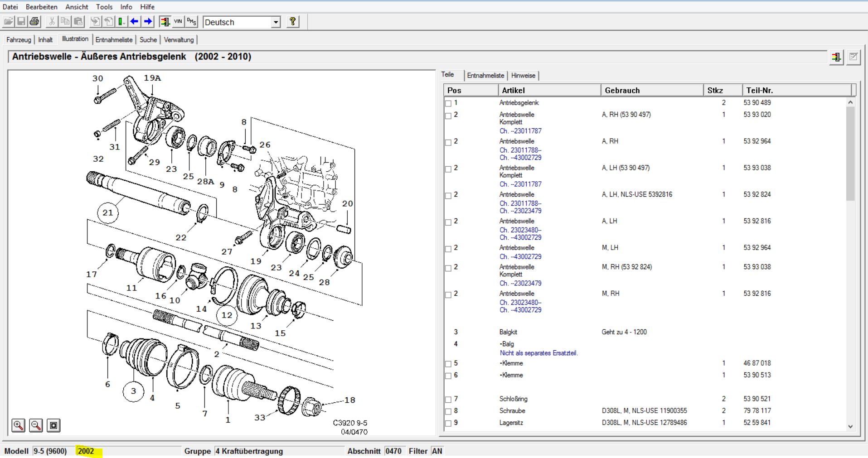Open the Deutsch language dropdown
868x458 pixels.
276,22
